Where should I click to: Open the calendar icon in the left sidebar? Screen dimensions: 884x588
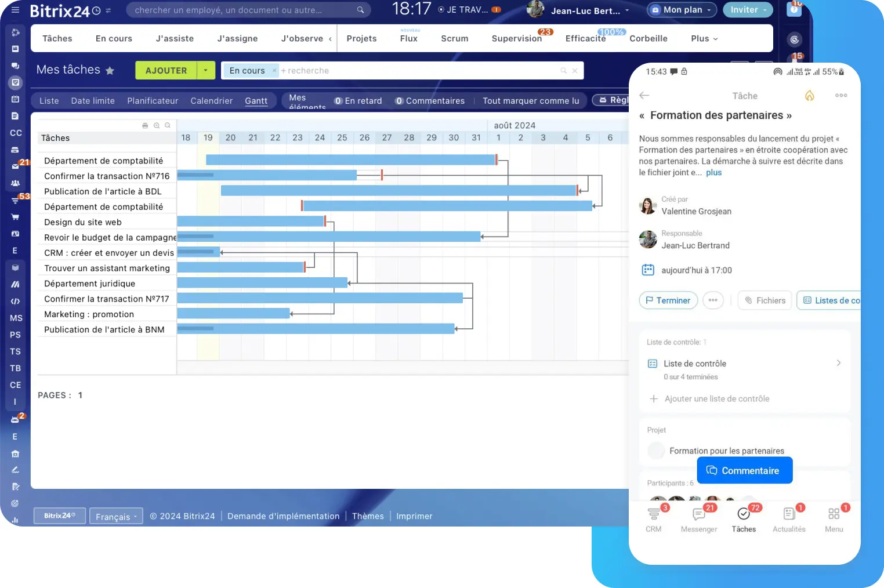pyautogui.click(x=16, y=99)
